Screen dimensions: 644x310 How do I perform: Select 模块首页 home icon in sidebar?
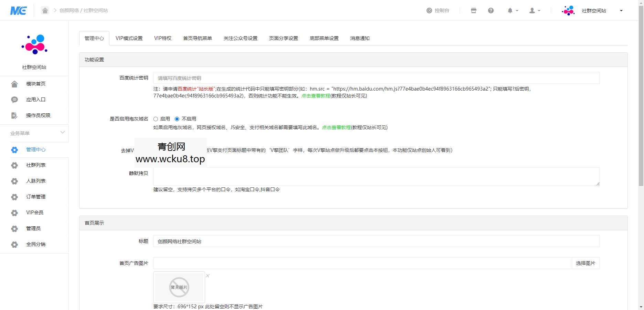[x=14, y=83]
